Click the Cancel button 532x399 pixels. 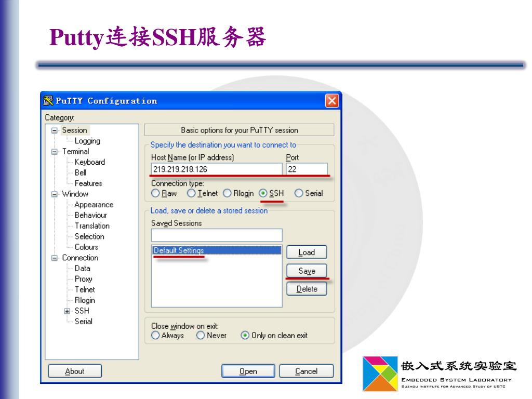307,371
